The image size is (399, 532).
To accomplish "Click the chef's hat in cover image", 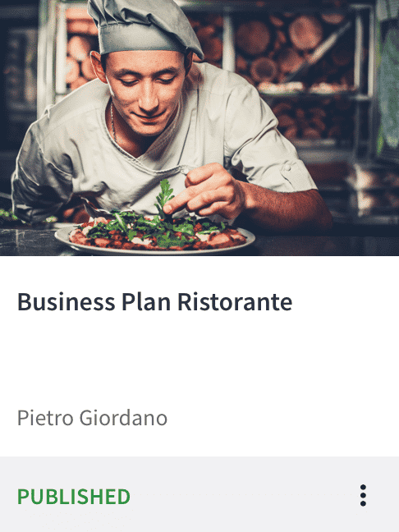I will click(x=144, y=29).
